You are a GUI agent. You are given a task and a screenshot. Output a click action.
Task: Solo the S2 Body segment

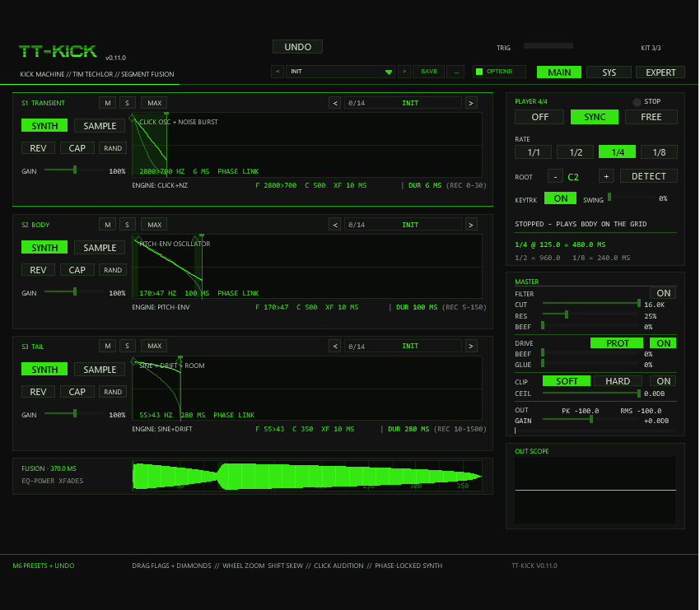tap(127, 225)
